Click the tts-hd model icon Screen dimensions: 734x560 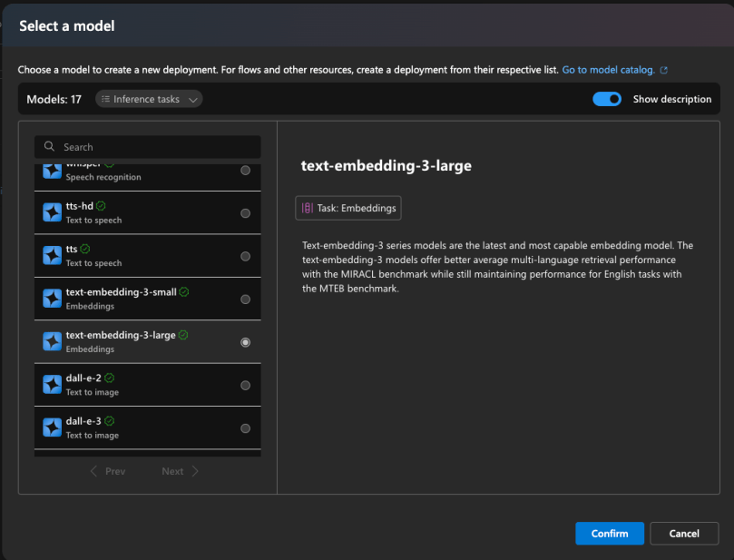(52, 211)
